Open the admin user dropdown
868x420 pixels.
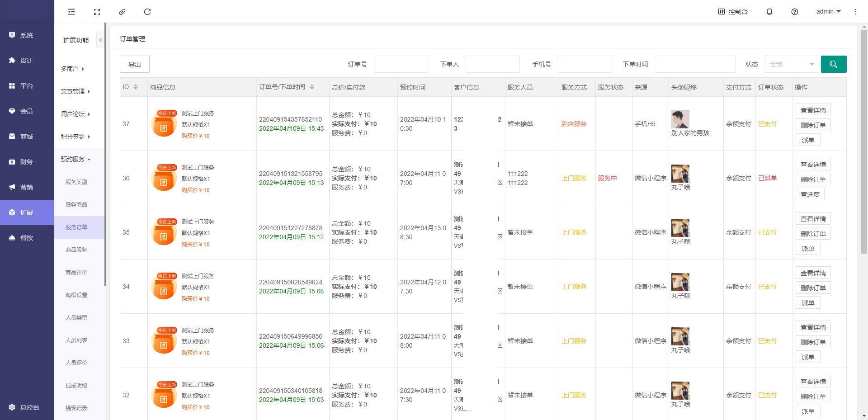point(828,11)
